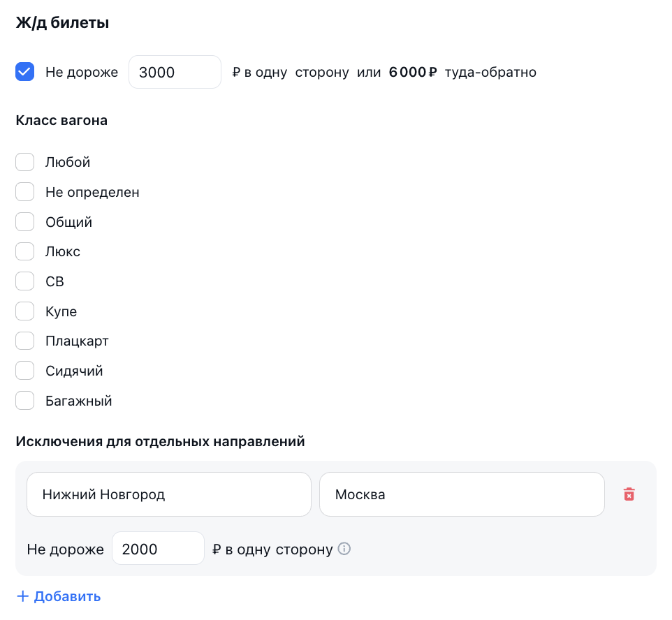Click the info icon next to в одну сторону
Image resolution: width=672 pixels, height=620 pixels.
(344, 549)
